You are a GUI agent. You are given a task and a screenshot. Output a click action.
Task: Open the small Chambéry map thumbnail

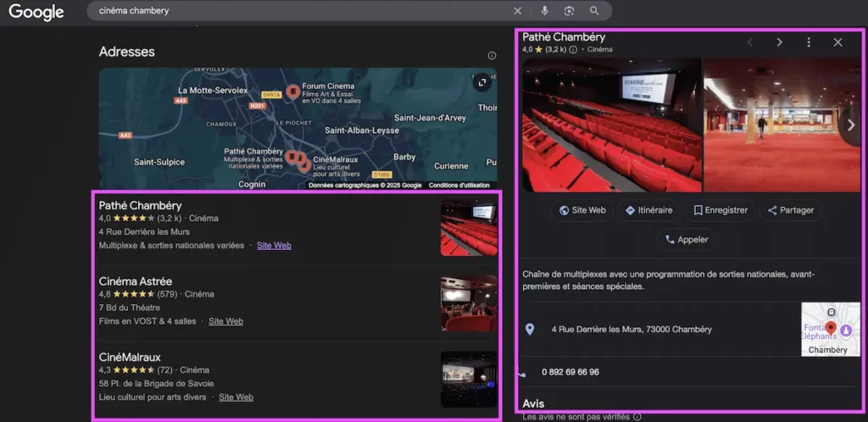831,329
